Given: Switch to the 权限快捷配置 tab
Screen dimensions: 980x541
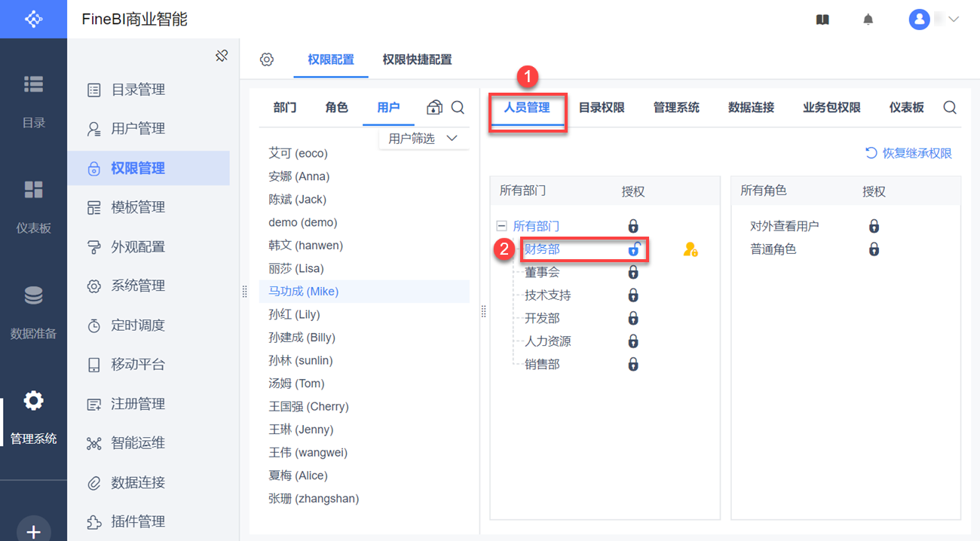Looking at the screenshot, I should tap(417, 60).
